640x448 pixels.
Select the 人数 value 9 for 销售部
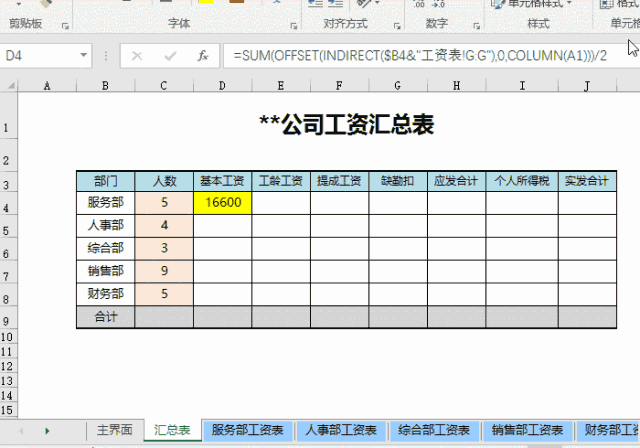(164, 271)
